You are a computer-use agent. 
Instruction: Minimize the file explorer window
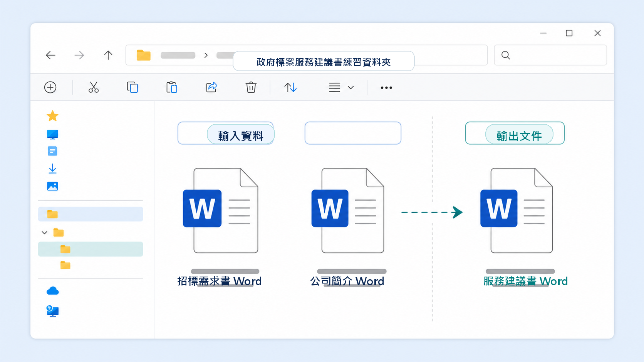tap(543, 33)
